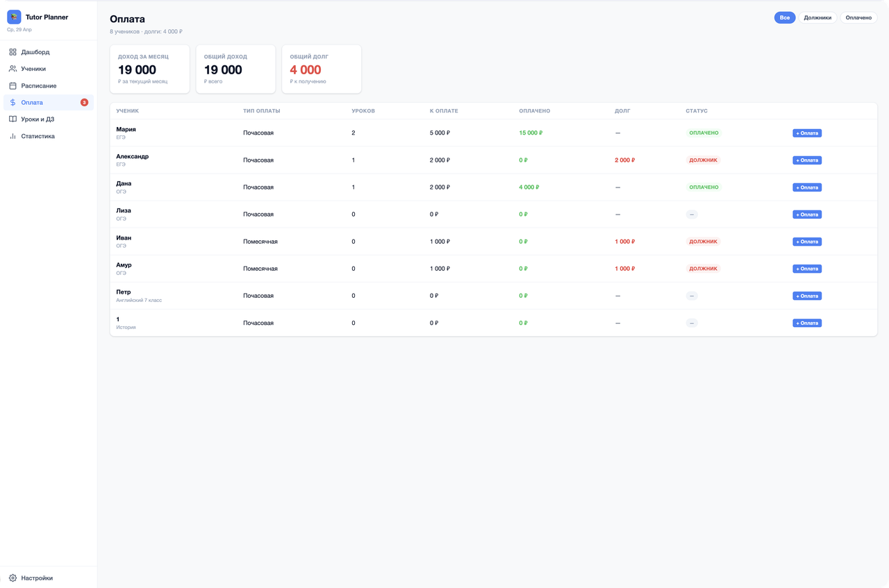Click the Доход за месяц card
The image size is (889, 588).
150,69
